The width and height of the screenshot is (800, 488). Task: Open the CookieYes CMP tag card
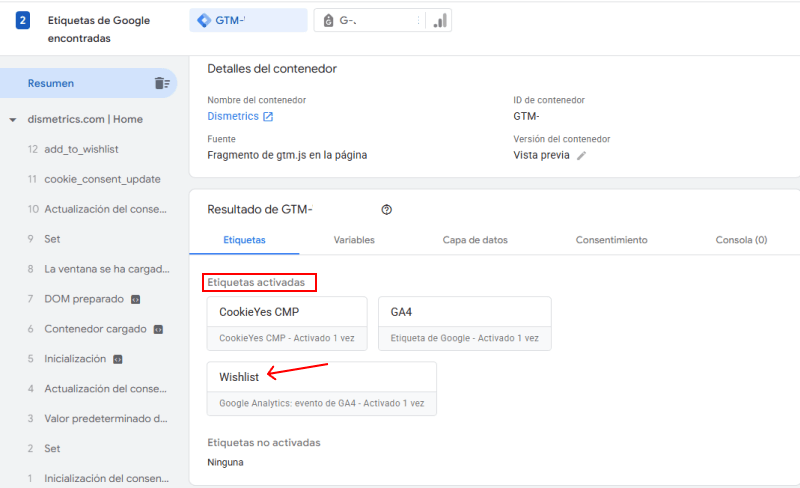click(x=287, y=324)
